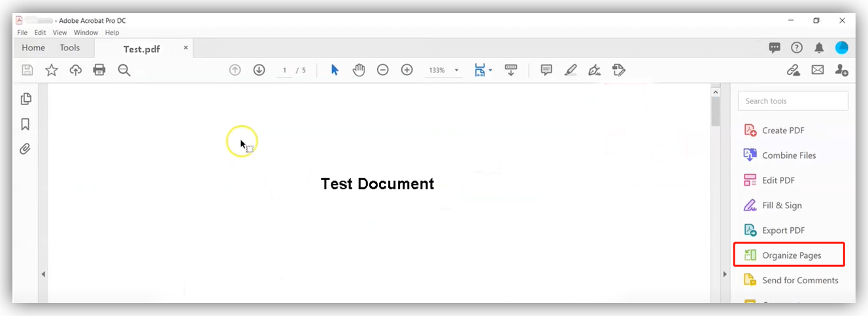Click the Save file icon
Viewport: 868px width, 316px height.
[x=27, y=70]
